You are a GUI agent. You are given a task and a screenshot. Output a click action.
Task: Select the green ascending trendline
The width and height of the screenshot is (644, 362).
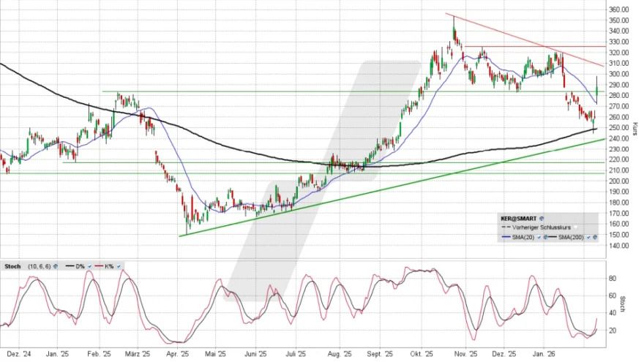[366, 194]
